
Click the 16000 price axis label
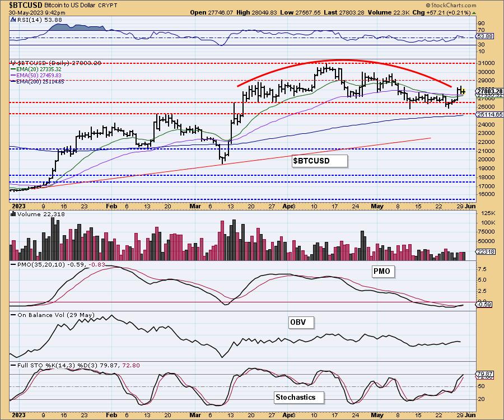point(486,194)
